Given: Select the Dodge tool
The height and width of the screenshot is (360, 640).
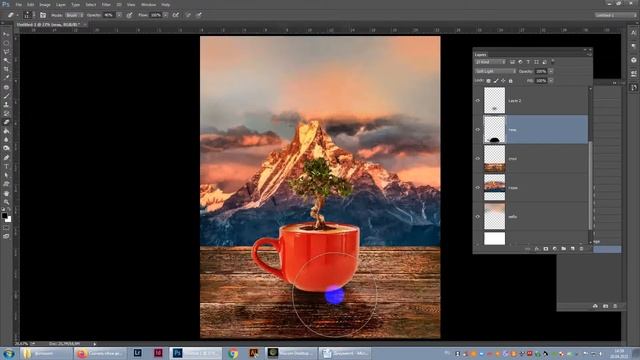Looking at the screenshot, I should coord(6,148).
